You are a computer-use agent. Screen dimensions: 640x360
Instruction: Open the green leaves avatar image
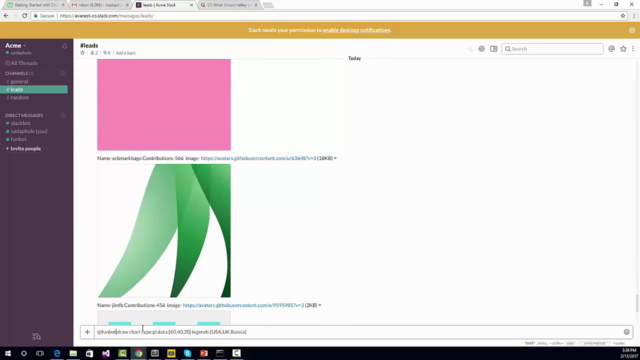tap(164, 231)
